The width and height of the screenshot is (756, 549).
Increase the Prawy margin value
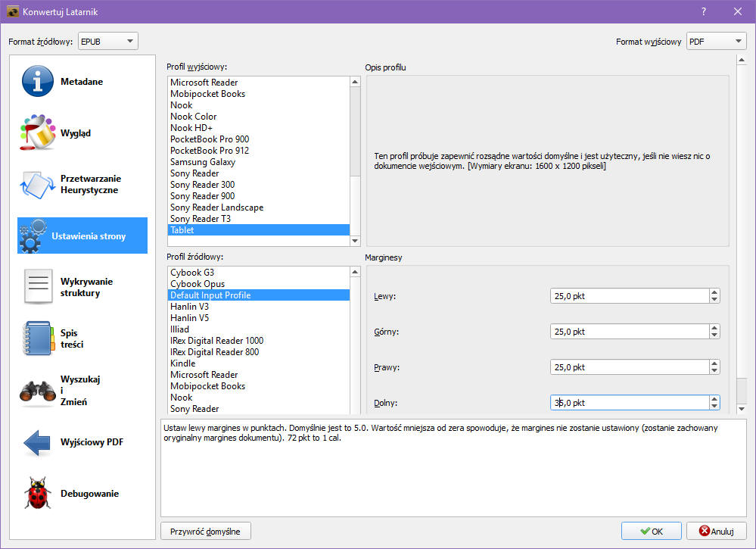[714, 363]
